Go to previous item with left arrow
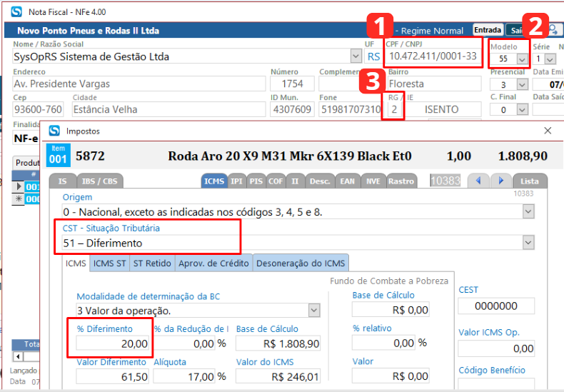Screen dimensions: 564x392 (x=478, y=181)
